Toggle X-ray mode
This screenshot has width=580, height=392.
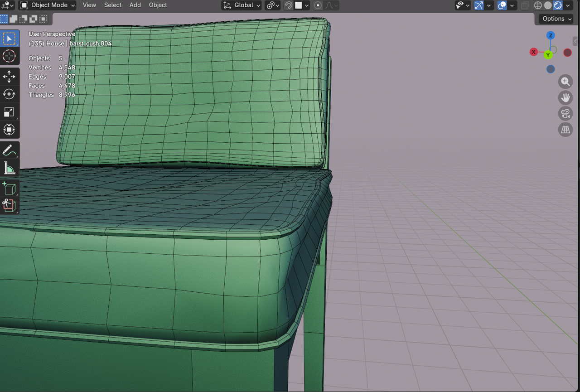click(x=525, y=5)
